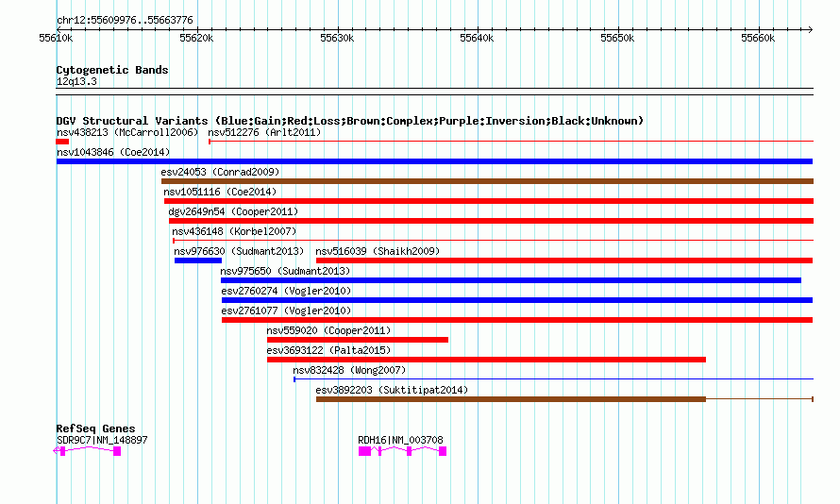The height and width of the screenshot is (504, 840).
Task: Click the nsv832428 (Wong2007) label
Action: 349,370
